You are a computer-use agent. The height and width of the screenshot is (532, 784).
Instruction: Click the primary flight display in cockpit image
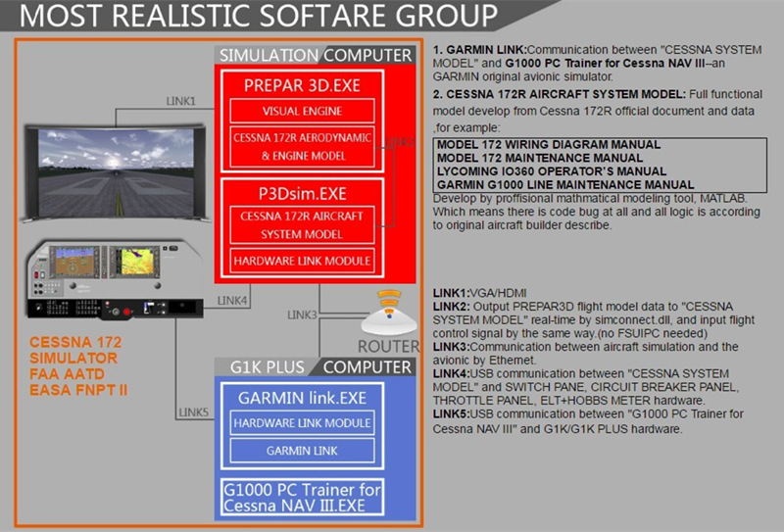[74, 262]
